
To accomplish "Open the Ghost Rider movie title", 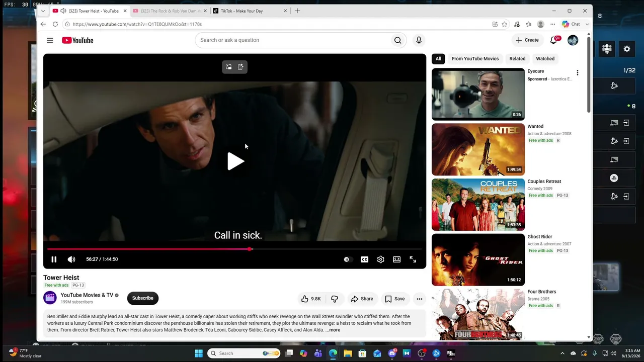I will pyautogui.click(x=540, y=237).
